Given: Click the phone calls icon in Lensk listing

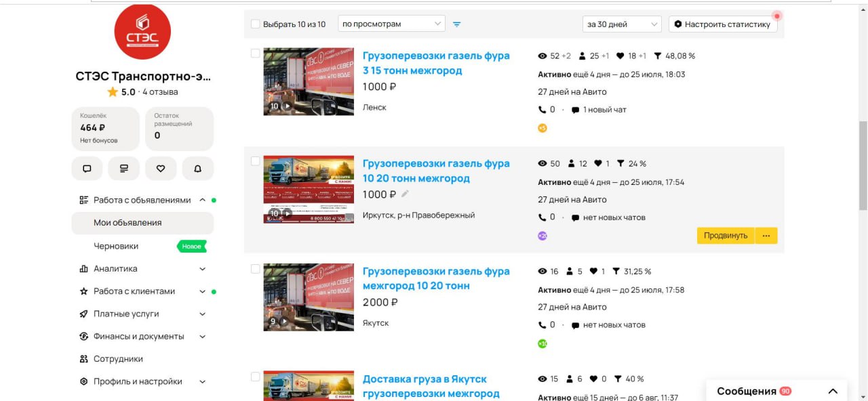Looking at the screenshot, I should 542,110.
